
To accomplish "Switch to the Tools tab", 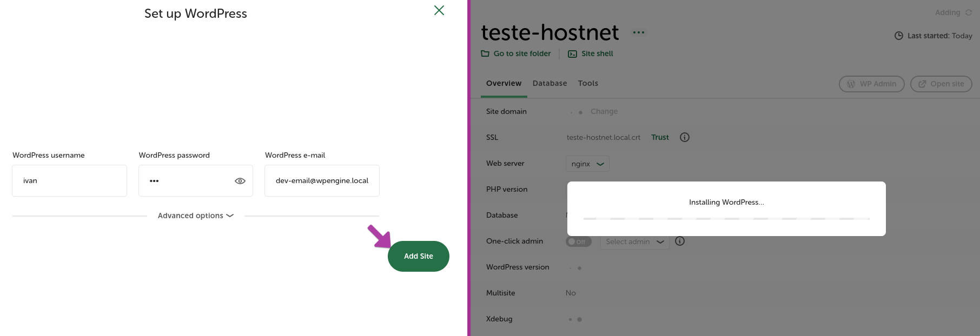I will (588, 83).
